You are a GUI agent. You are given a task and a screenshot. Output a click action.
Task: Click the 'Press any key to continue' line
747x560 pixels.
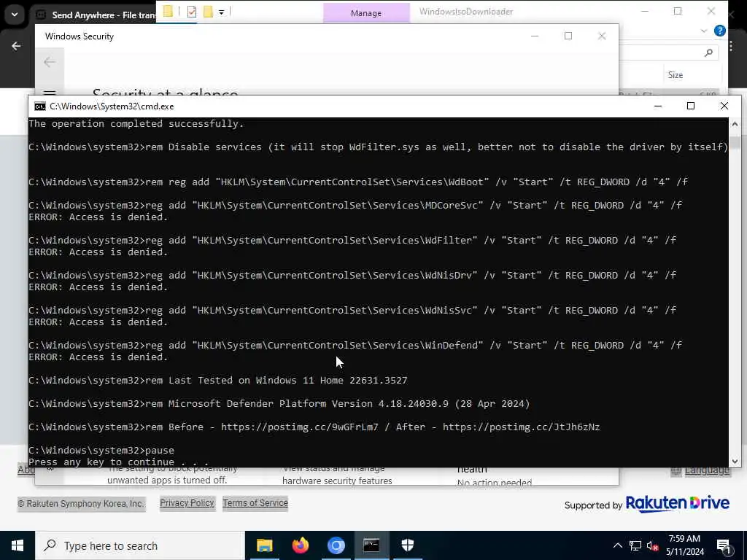point(118,462)
